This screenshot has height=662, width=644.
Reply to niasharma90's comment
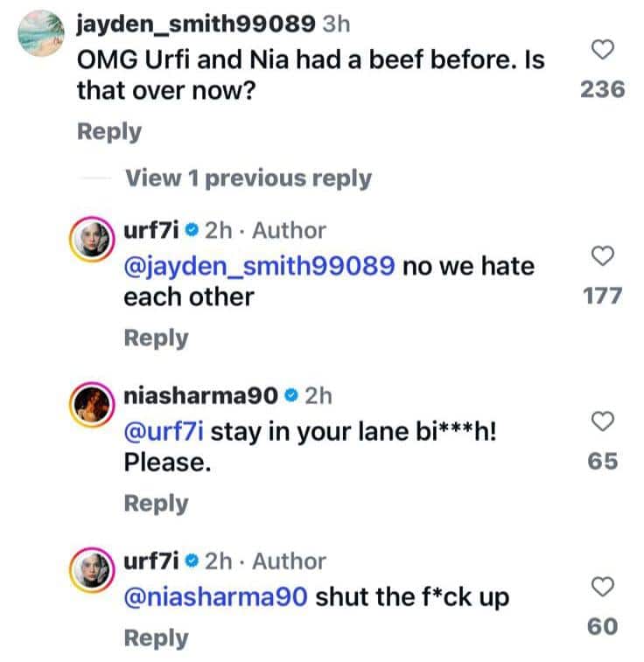156,503
